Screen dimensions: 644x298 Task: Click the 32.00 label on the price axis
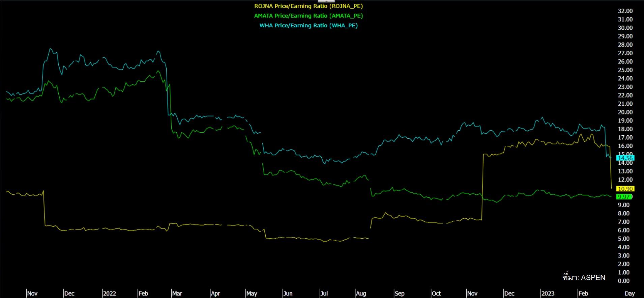point(625,11)
